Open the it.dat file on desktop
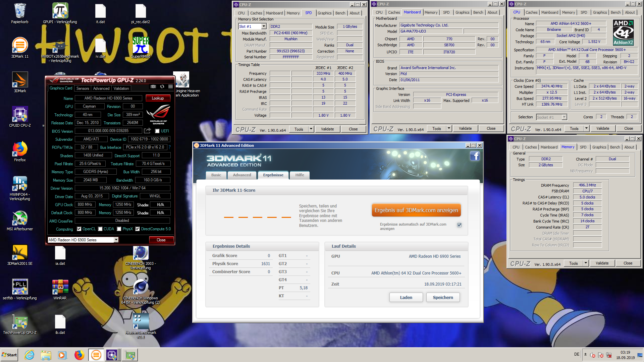The image size is (644, 362). tap(100, 13)
